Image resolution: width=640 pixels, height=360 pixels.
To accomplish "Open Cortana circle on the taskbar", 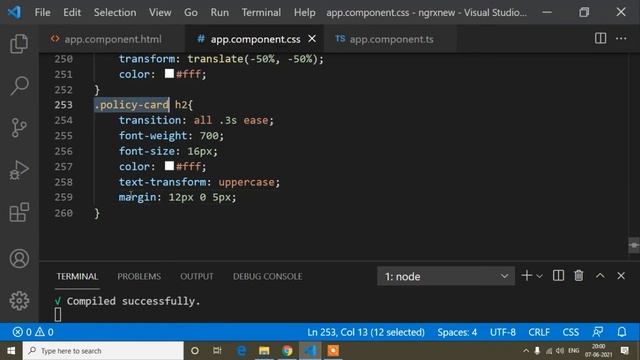I will click(x=195, y=351).
